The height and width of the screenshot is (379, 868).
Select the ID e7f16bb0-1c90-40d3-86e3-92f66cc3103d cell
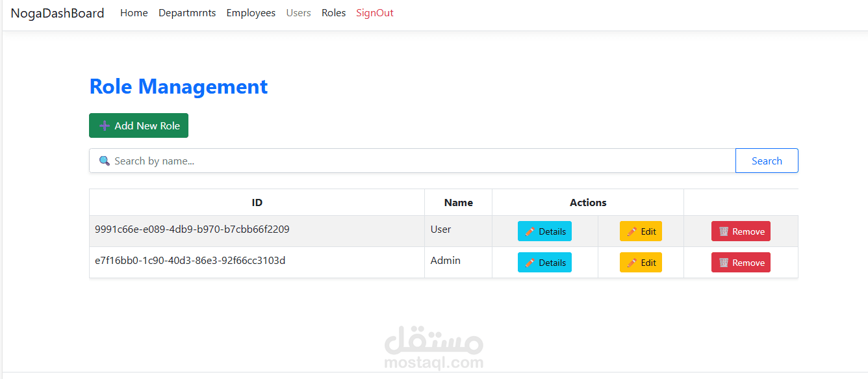click(x=257, y=263)
